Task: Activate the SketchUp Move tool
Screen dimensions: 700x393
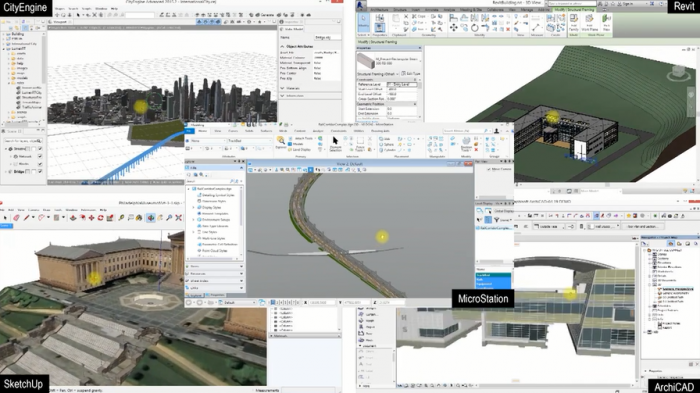Action: (92, 217)
